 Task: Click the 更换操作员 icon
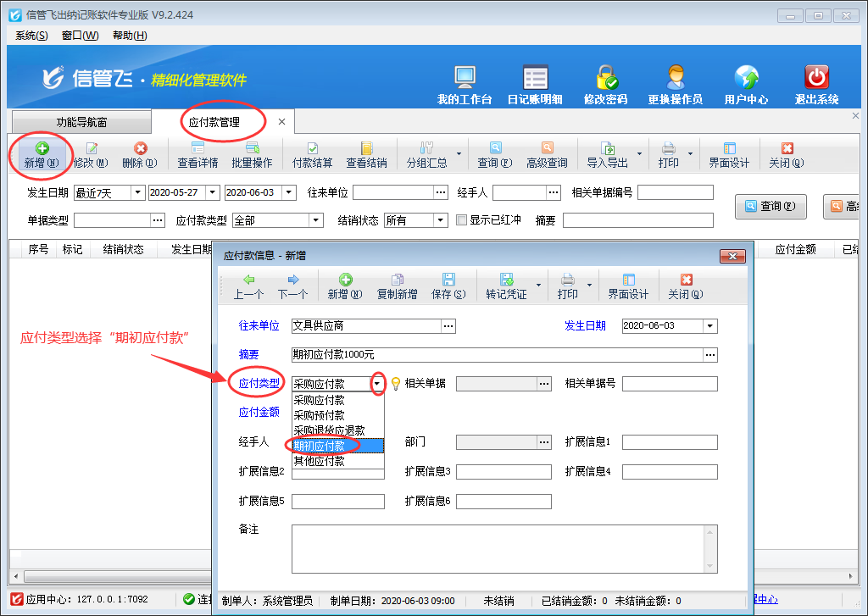pyautogui.click(x=675, y=84)
